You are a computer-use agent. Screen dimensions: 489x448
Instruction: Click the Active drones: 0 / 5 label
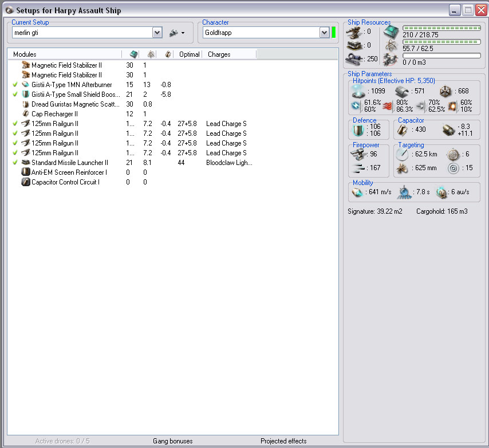(62, 441)
